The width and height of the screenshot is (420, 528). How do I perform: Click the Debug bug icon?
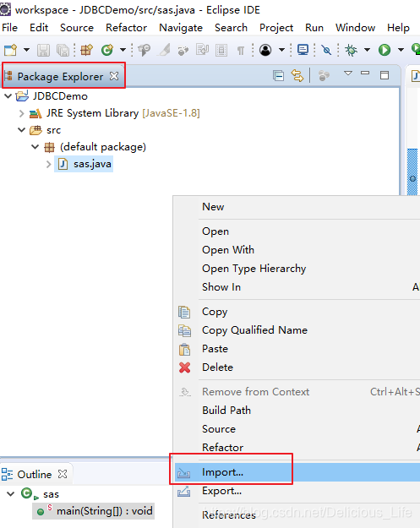(351, 50)
